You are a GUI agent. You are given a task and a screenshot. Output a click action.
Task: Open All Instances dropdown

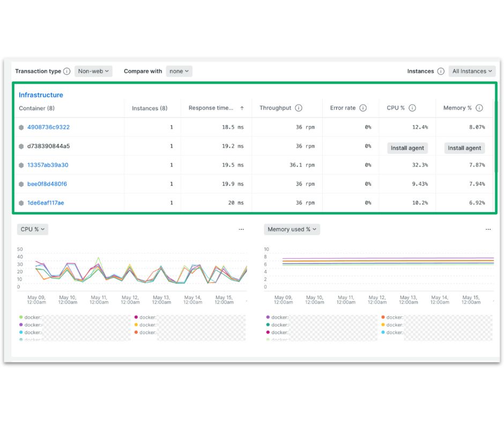472,71
